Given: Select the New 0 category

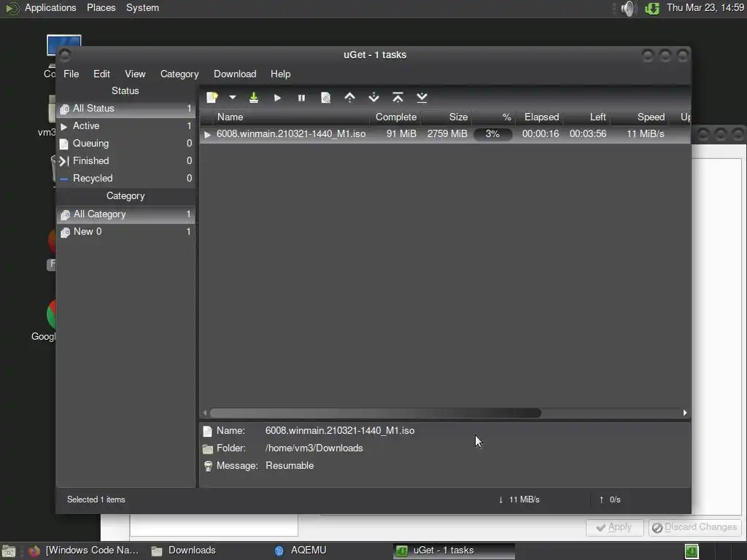Looking at the screenshot, I should point(125,231).
